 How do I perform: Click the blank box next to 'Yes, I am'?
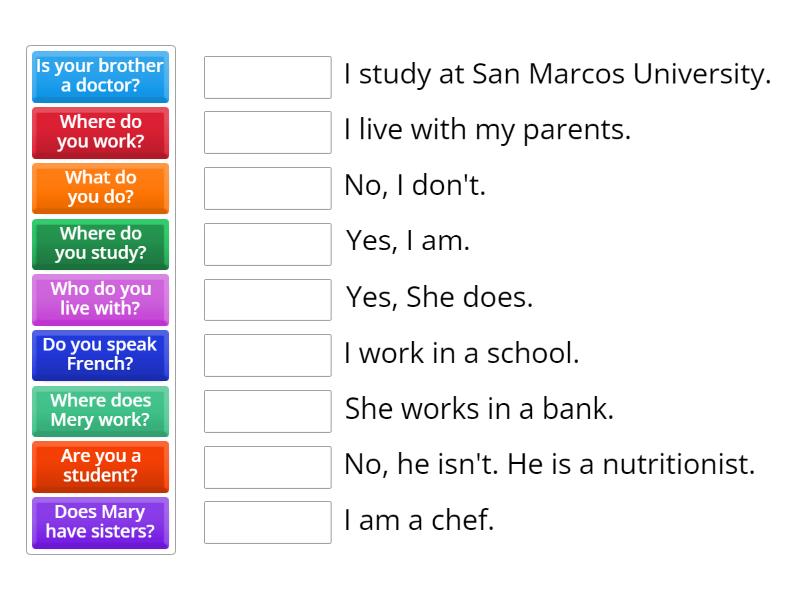[x=266, y=243]
